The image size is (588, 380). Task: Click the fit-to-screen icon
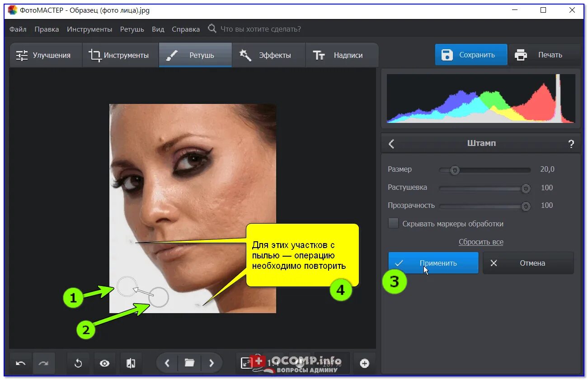tap(246, 363)
